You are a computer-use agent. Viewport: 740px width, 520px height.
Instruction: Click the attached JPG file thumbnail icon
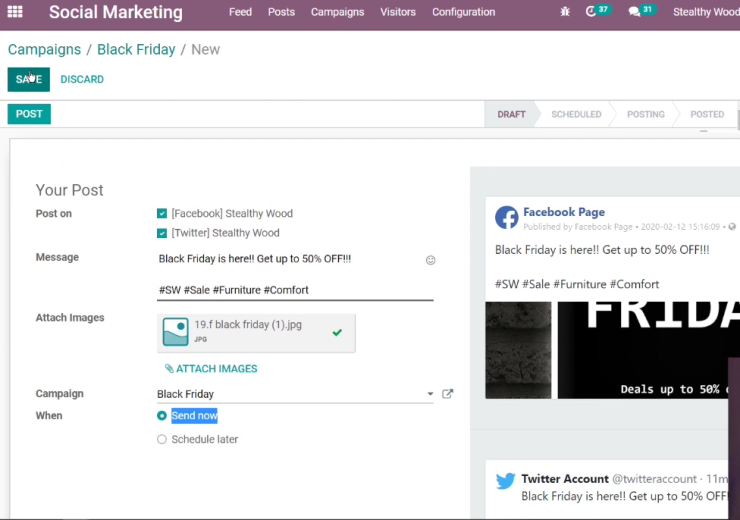tap(176, 332)
